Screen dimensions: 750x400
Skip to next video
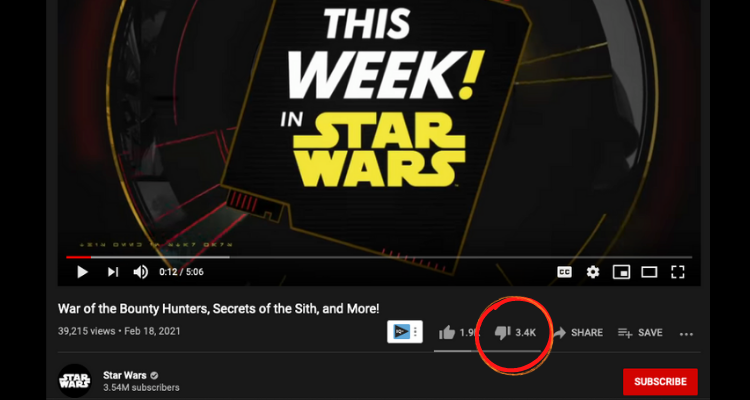(112, 272)
